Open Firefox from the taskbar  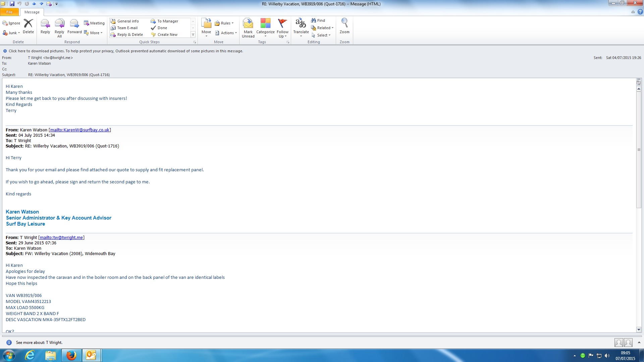coord(71,355)
